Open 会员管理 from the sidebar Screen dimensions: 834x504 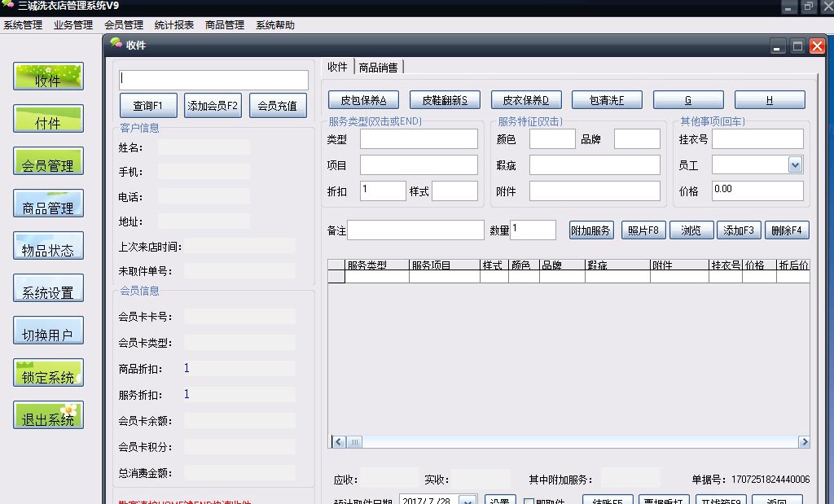[x=48, y=161]
